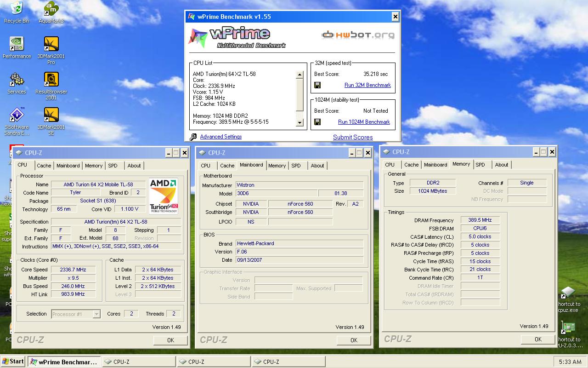Run the 1024M benchmark
Viewport: 588px width, 368px height.
[364, 122]
